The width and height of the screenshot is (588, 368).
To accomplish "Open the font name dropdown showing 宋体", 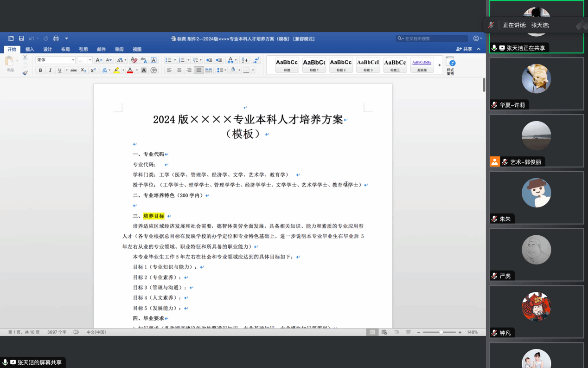I will click(x=55, y=60).
